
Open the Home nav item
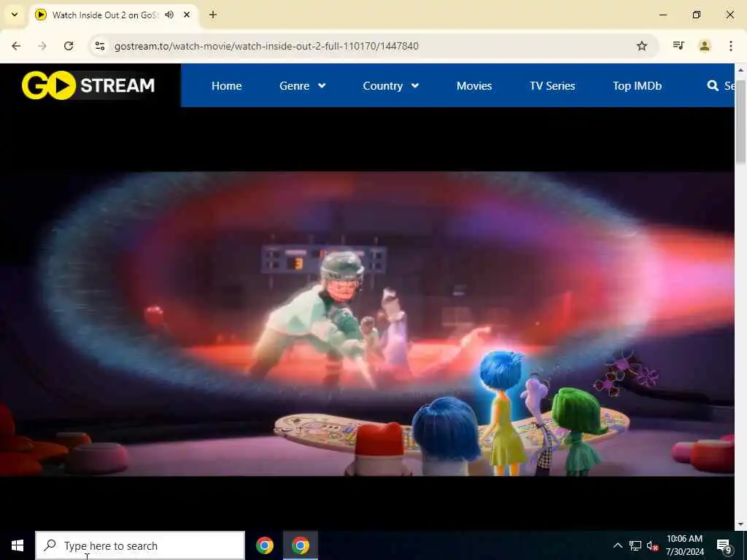[226, 86]
